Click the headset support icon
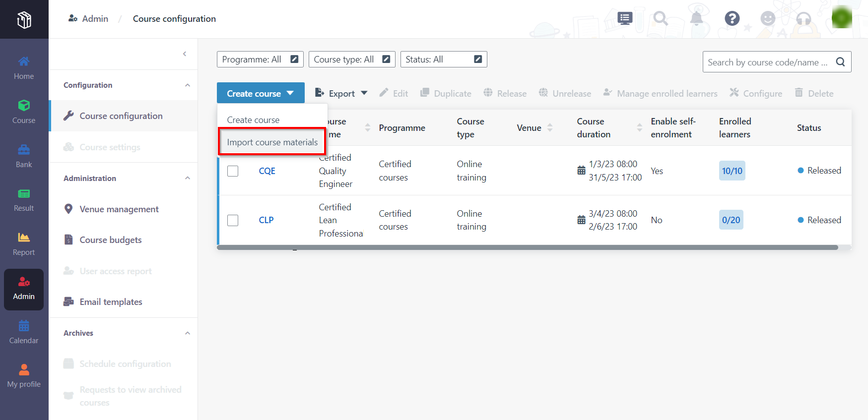The width and height of the screenshot is (868, 420). point(803,19)
